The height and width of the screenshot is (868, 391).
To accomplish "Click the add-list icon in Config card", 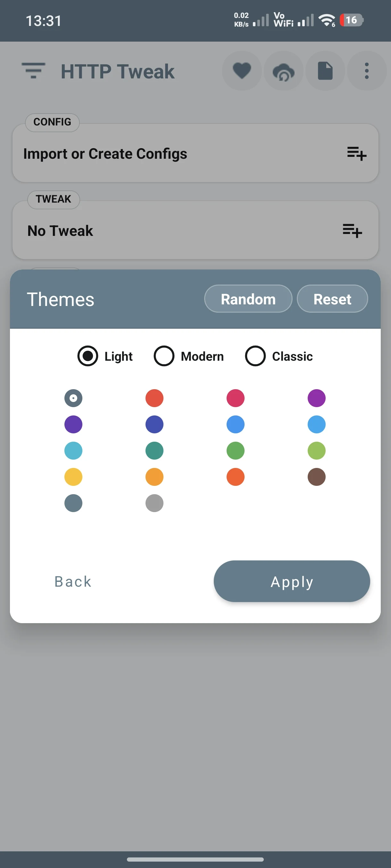I will [357, 154].
